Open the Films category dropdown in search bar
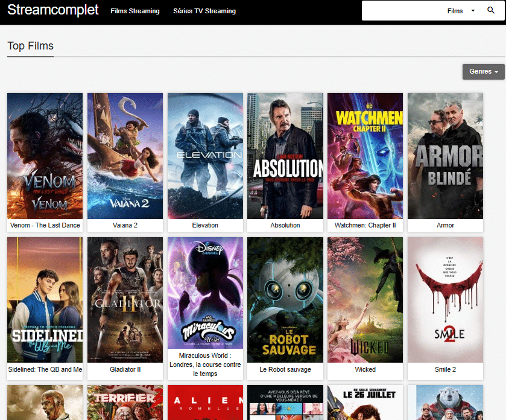 point(461,11)
